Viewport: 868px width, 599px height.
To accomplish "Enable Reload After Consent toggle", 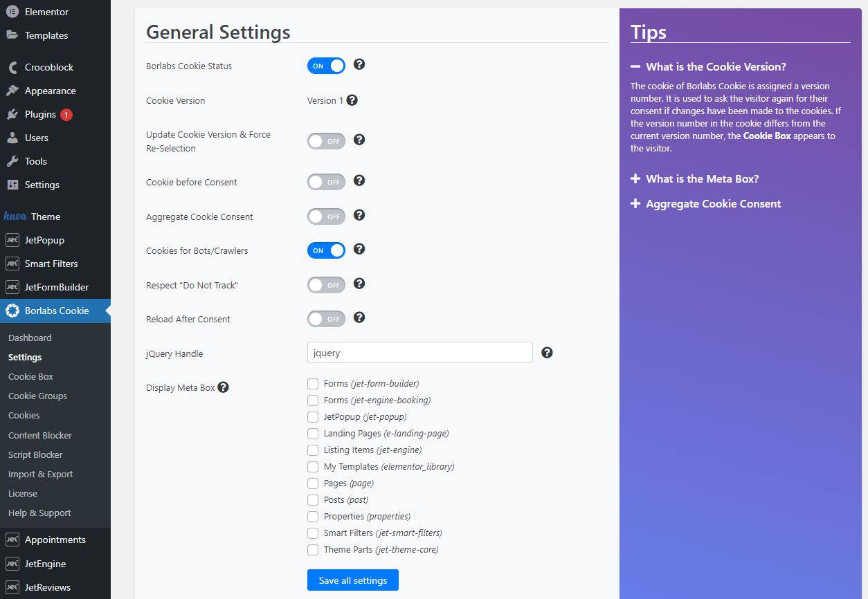I will tap(326, 319).
